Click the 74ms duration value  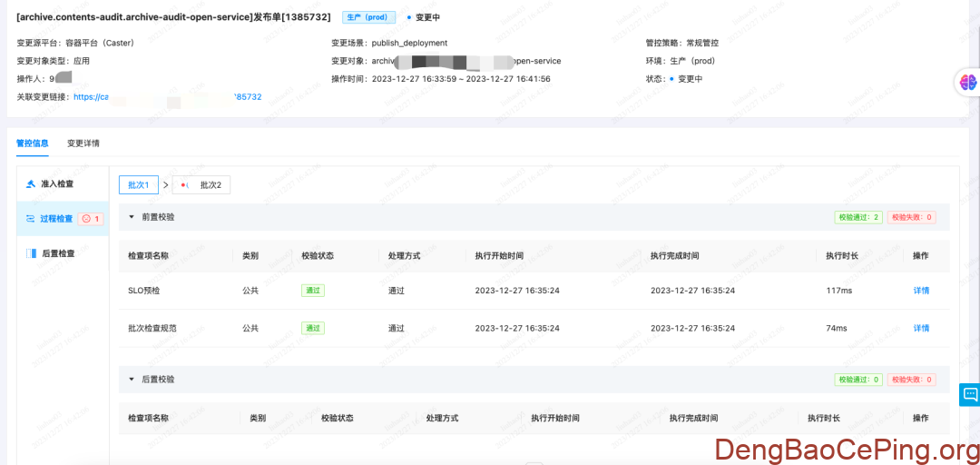837,328
